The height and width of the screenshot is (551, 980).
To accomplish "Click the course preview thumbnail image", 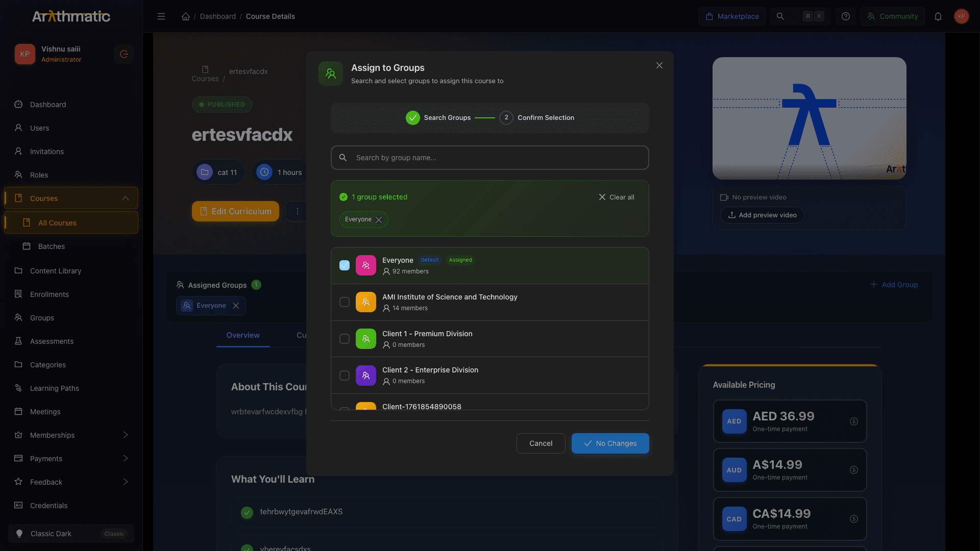I will (x=810, y=118).
